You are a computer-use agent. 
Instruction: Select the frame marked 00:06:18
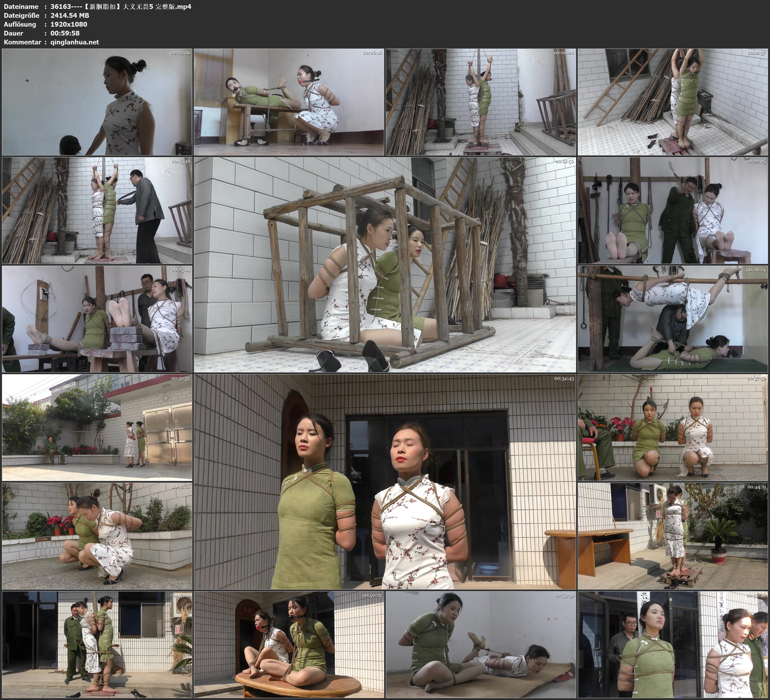(289, 102)
